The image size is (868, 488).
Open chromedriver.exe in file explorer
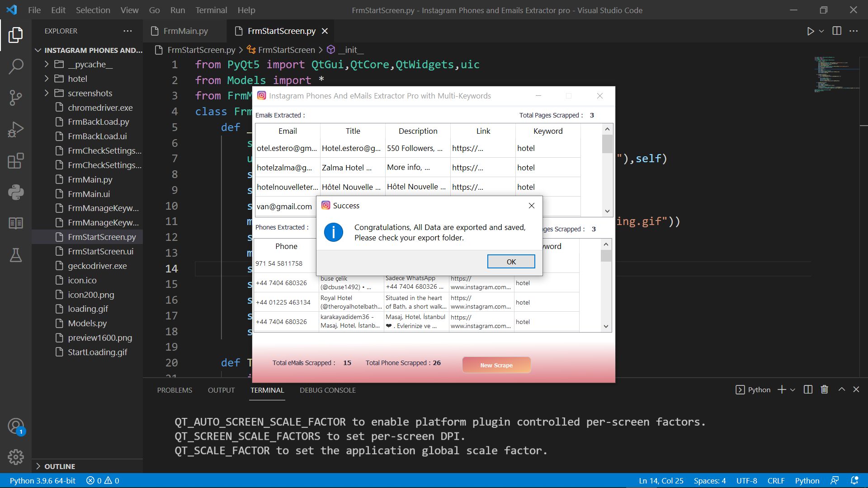(x=100, y=108)
